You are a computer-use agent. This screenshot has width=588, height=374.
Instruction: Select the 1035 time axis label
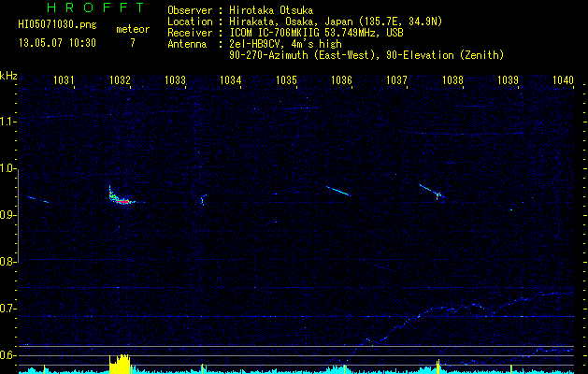[x=286, y=79]
